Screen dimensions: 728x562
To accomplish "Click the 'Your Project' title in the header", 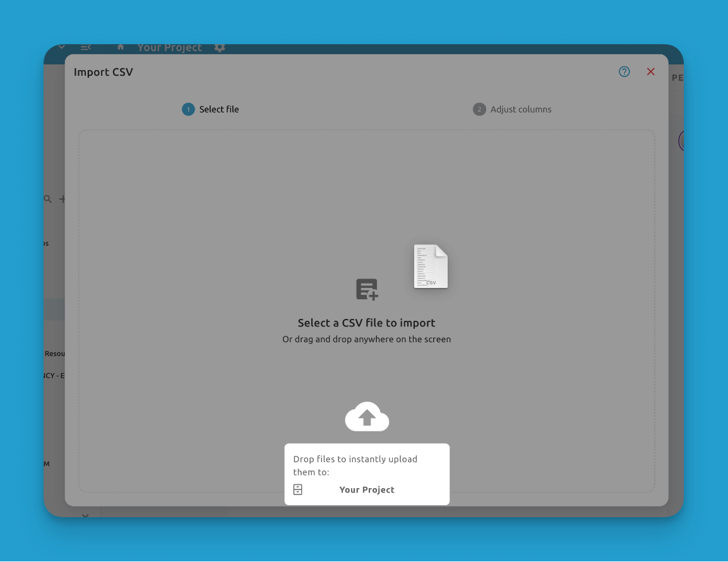I will tap(169, 48).
